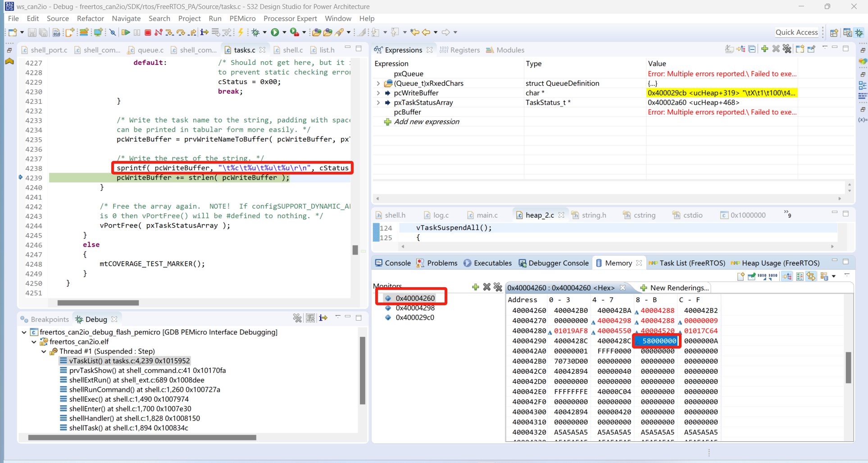This screenshot has height=463, width=868.
Task: Click the Quick Access field
Action: [796, 32]
